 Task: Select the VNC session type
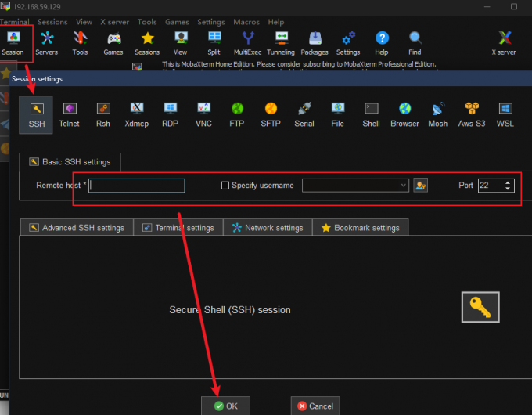pos(203,115)
